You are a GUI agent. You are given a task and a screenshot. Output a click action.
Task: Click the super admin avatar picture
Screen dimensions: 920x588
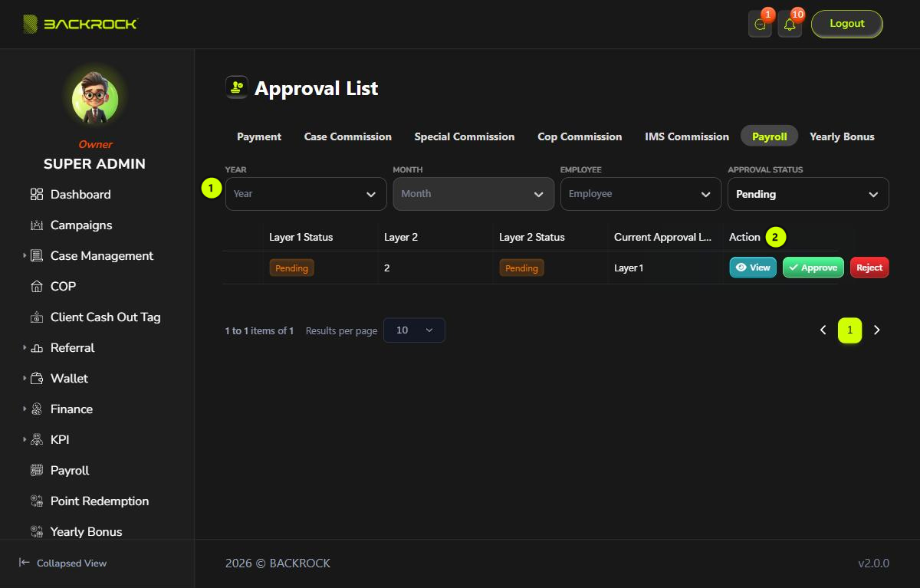(x=95, y=100)
